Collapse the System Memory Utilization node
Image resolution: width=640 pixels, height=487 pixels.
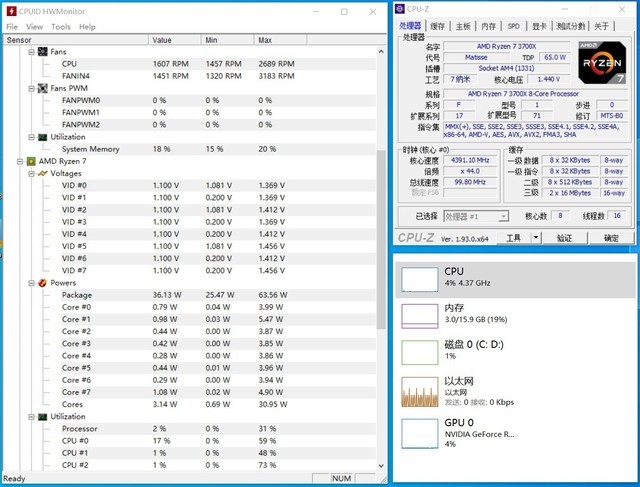(x=31, y=137)
